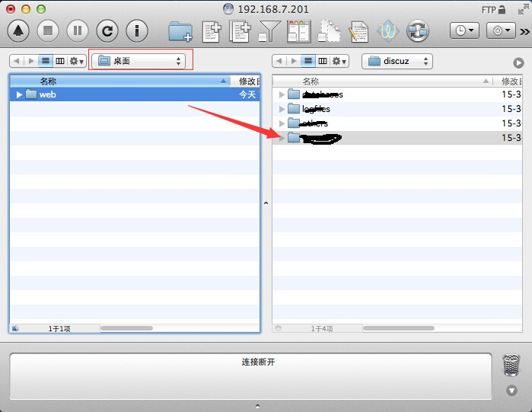Expand the others folder in remote pane
The image size is (532, 412).
pyautogui.click(x=282, y=123)
